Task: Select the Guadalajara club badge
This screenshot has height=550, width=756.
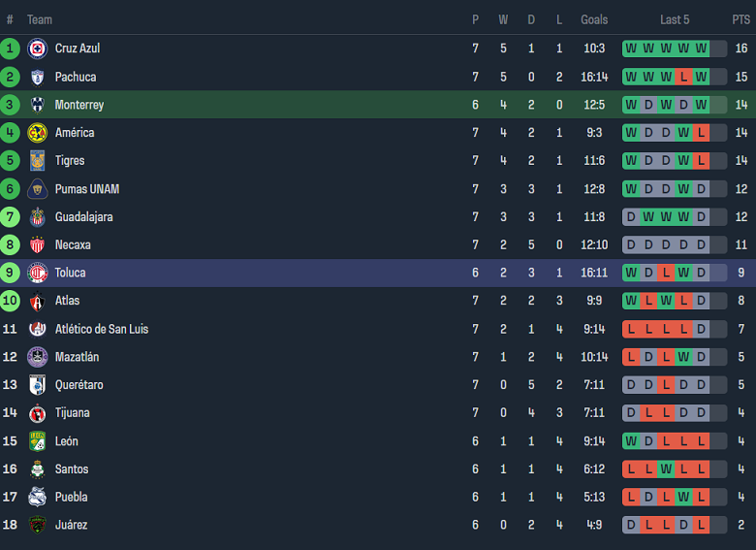Action: [x=38, y=217]
